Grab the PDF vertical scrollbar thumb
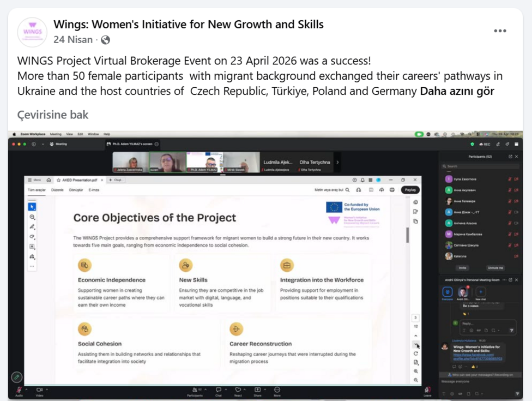This screenshot has height=401, width=532. tap(408, 235)
